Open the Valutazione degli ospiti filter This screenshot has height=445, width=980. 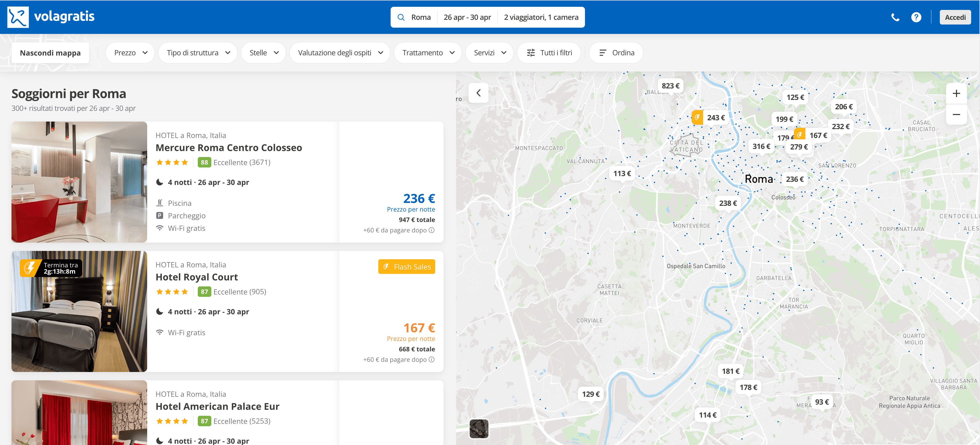pos(340,52)
